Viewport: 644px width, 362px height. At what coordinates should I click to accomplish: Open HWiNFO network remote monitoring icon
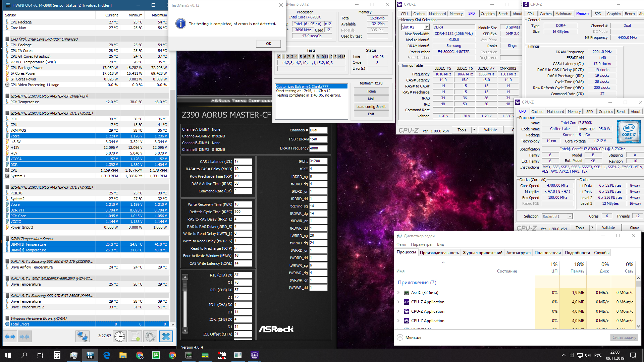pos(82,336)
